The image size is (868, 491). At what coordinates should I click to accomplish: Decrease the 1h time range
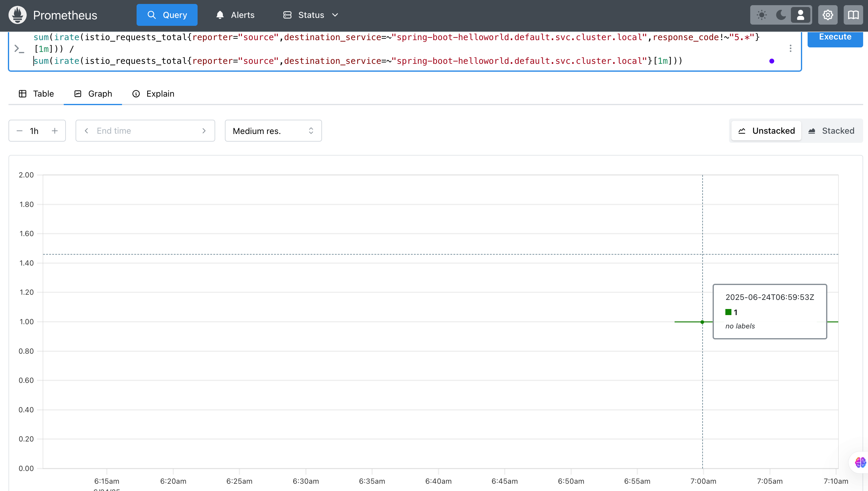coord(19,131)
